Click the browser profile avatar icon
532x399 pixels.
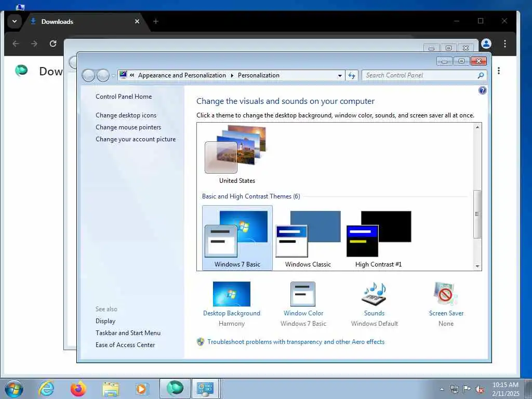point(486,44)
